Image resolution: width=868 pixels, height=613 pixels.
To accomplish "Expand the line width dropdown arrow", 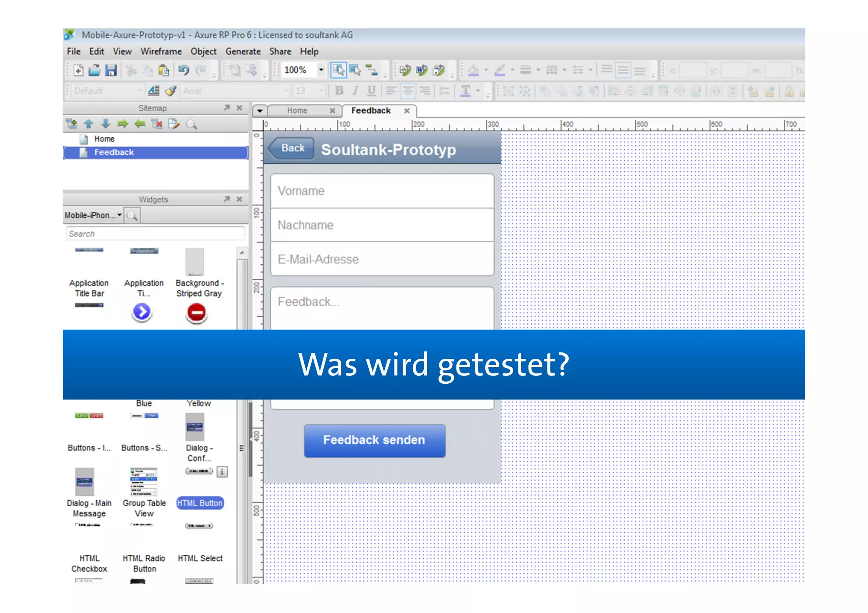I will (x=538, y=70).
